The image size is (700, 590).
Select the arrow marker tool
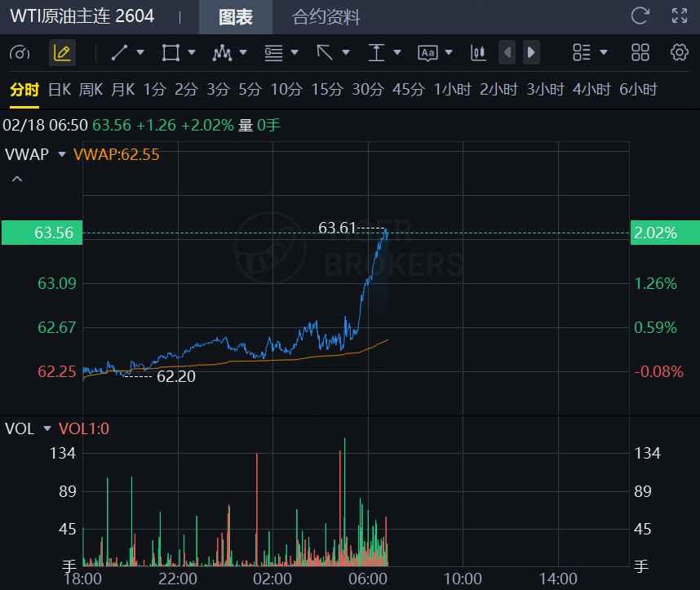(325, 53)
